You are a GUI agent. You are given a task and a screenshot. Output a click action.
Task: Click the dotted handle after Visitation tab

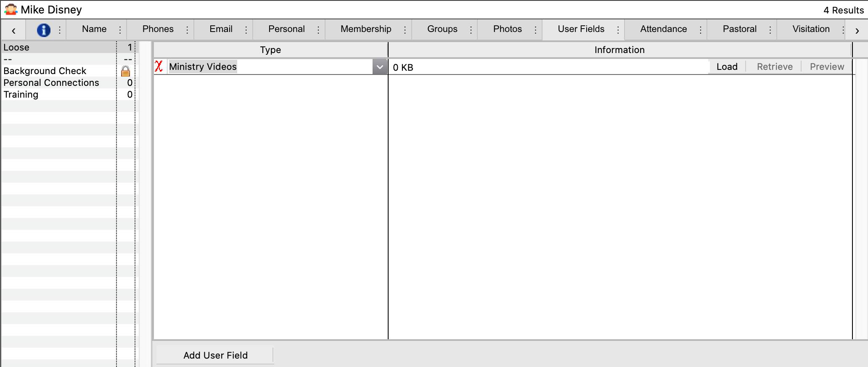(843, 30)
